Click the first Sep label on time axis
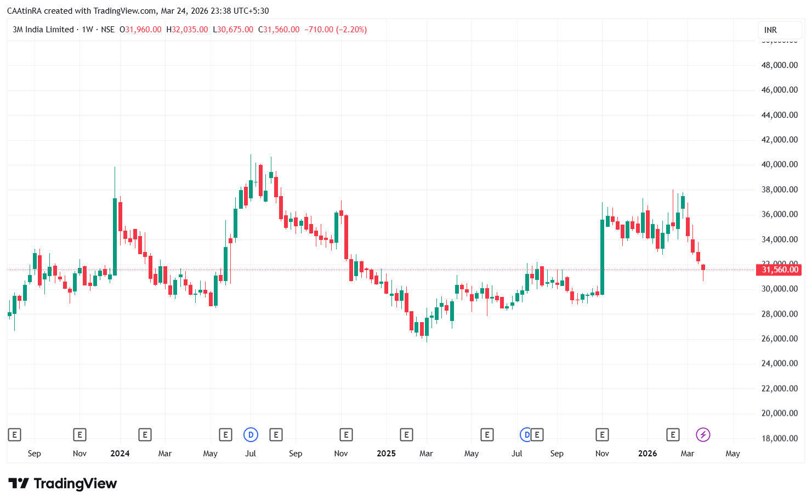The image size is (812, 504). (x=34, y=454)
